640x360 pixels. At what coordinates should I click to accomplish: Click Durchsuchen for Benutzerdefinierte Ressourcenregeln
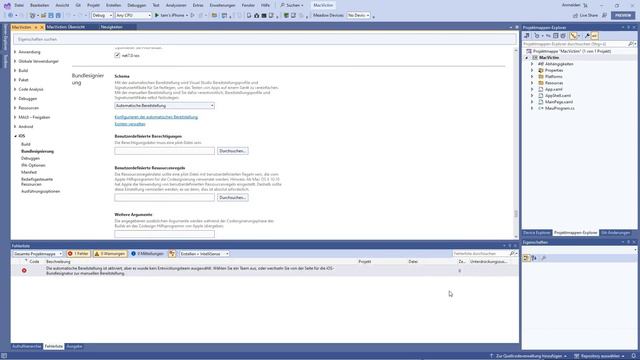233,198
